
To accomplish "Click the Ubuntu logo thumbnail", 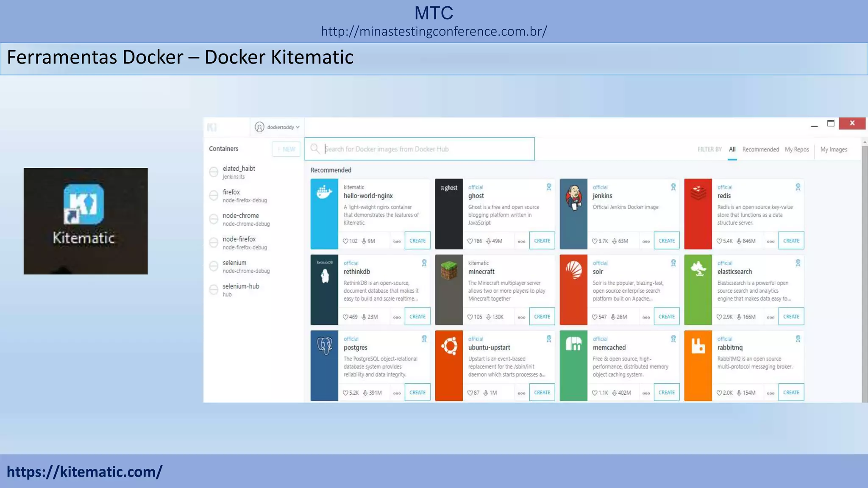I will [x=449, y=366].
